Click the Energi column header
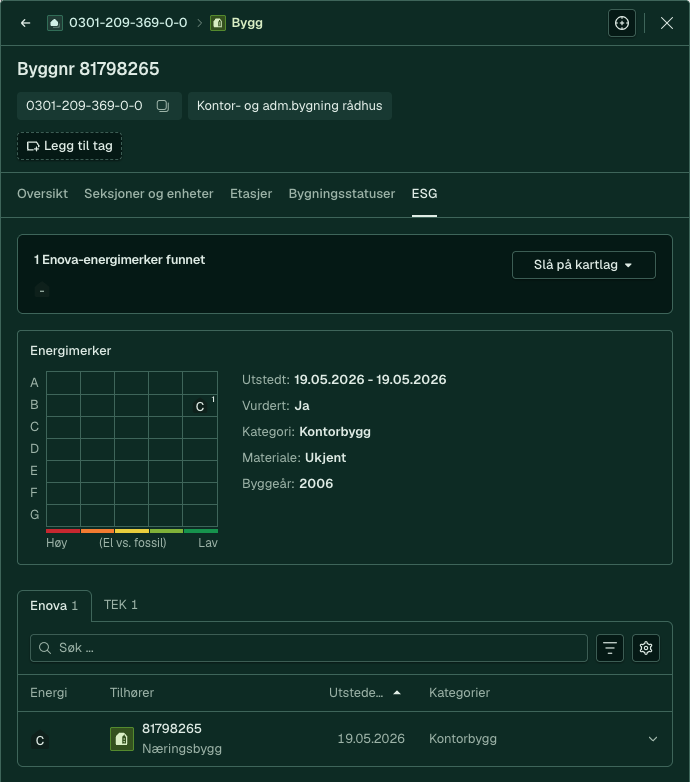The height and width of the screenshot is (782, 690). (x=48, y=693)
